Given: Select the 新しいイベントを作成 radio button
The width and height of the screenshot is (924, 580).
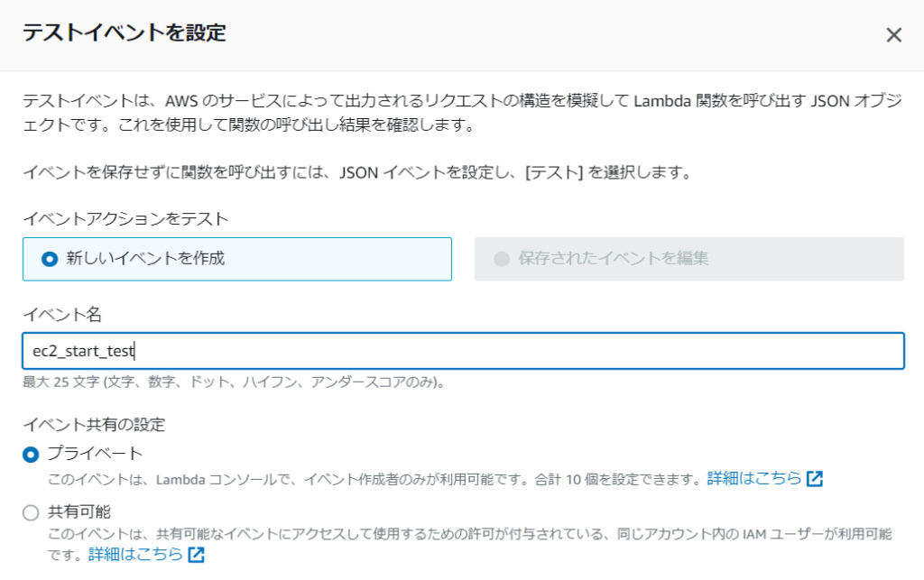Looking at the screenshot, I should pos(50,259).
